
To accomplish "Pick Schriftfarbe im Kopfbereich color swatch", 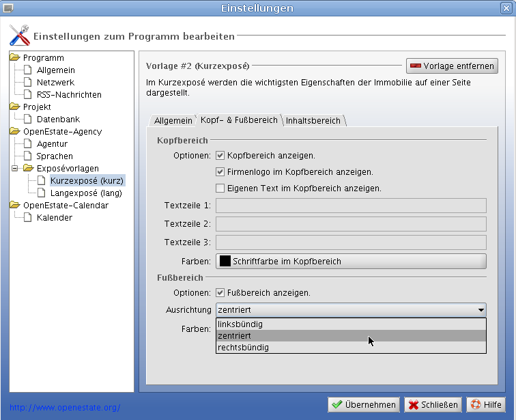I will pyautogui.click(x=225, y=262).
